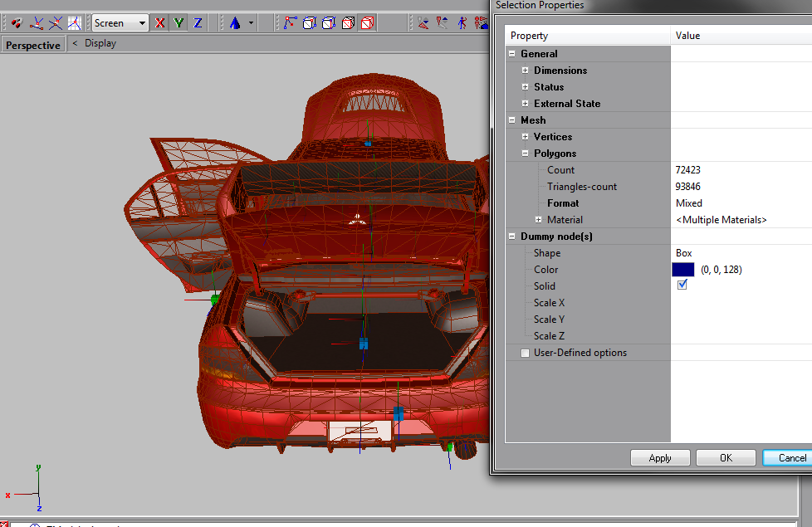Click the snap-to-grid toolbar icon
The height and width of the screenshot is (527, 812).
75,23
